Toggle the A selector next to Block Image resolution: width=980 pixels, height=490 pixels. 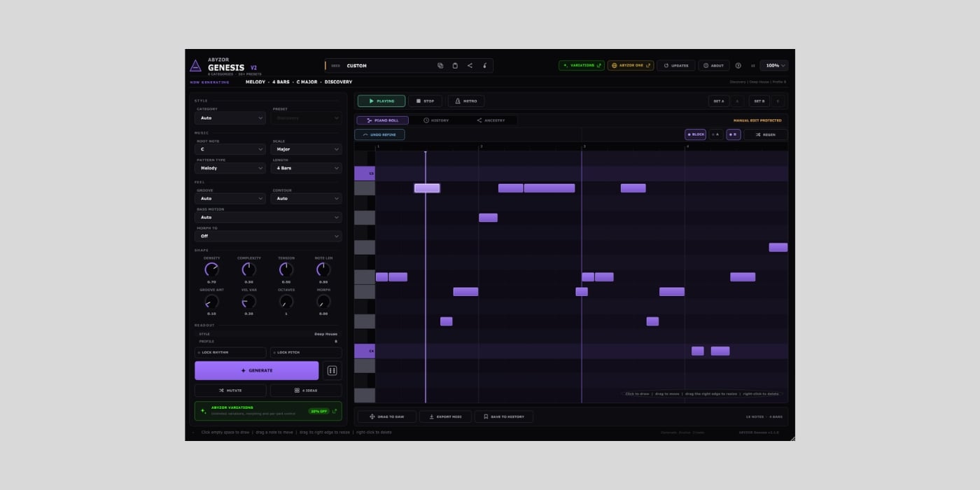pos(715,134)
